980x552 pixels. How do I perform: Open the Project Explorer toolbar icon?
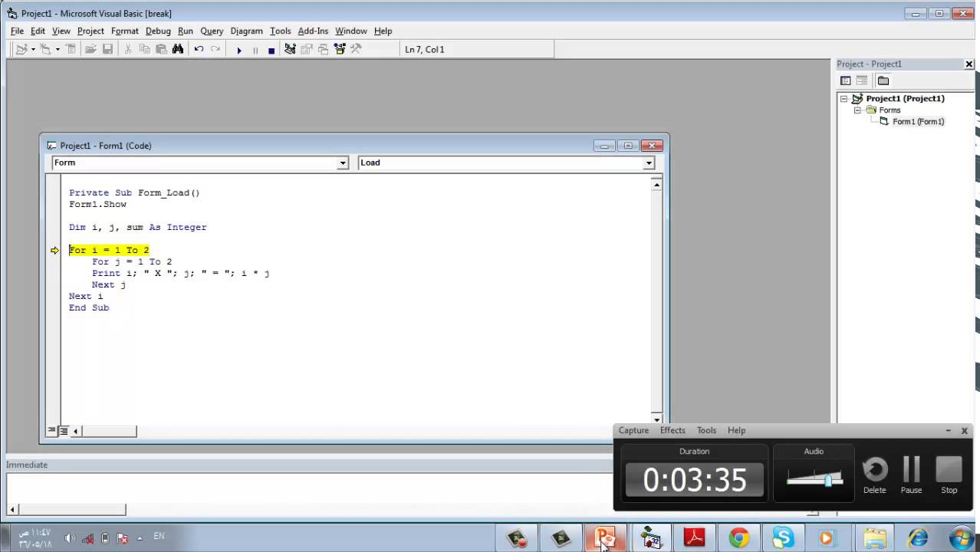[x=290, y=49]
